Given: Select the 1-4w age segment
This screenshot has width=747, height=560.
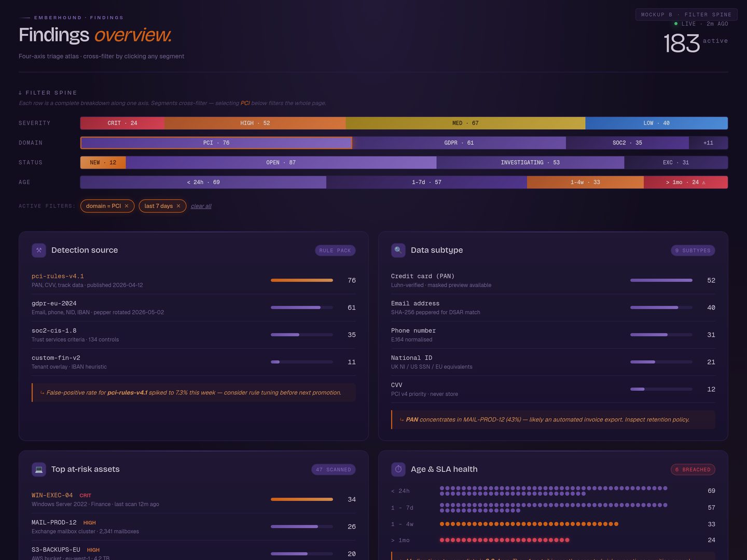Looking at the screenshot, I should tap(585, 182).
